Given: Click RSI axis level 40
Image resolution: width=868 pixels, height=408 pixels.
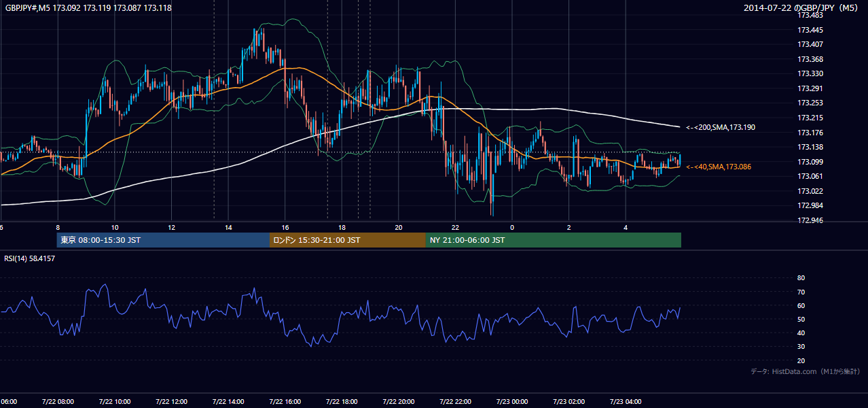Looking at the screenshot, I should coord(801,333).
